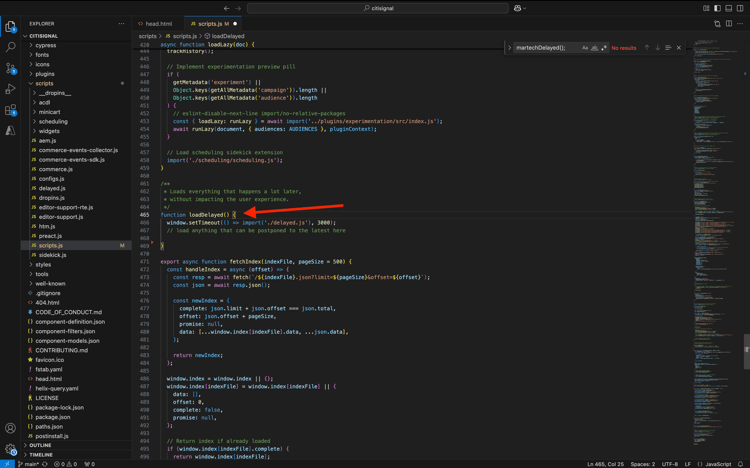Switch to the head.html tab
The height and width of the screenshot is (468, 750).
tap(158, 23)
